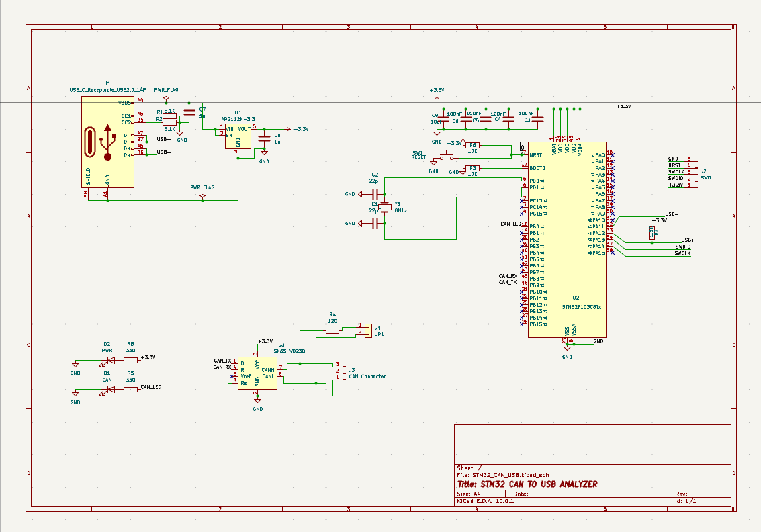The width and height of the screenshot is (761, 532).
Task: Click the BOOT0 pin label on U2
Action: [x=537, y=168]
